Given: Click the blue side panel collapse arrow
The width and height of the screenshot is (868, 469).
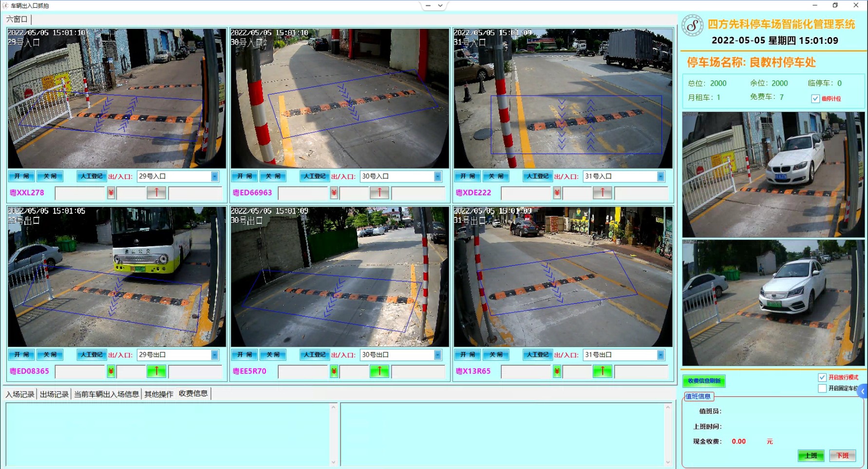Looking at the screenshot, I should 863,391.
